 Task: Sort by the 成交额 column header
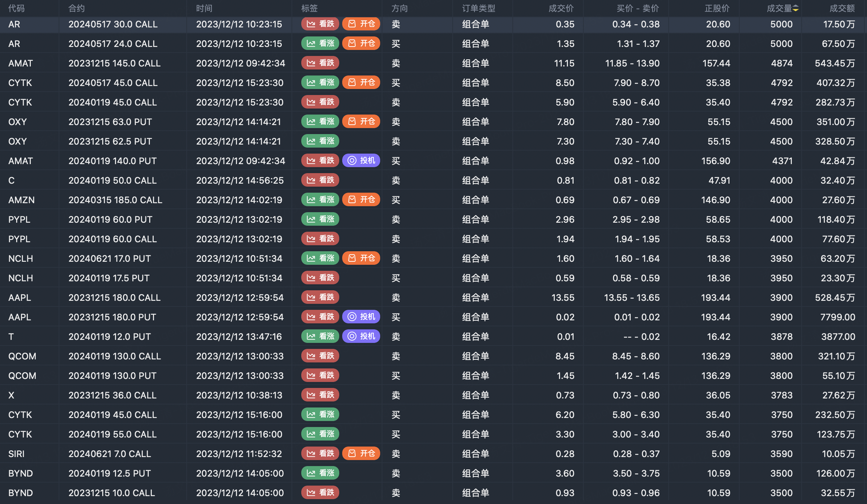842,8
